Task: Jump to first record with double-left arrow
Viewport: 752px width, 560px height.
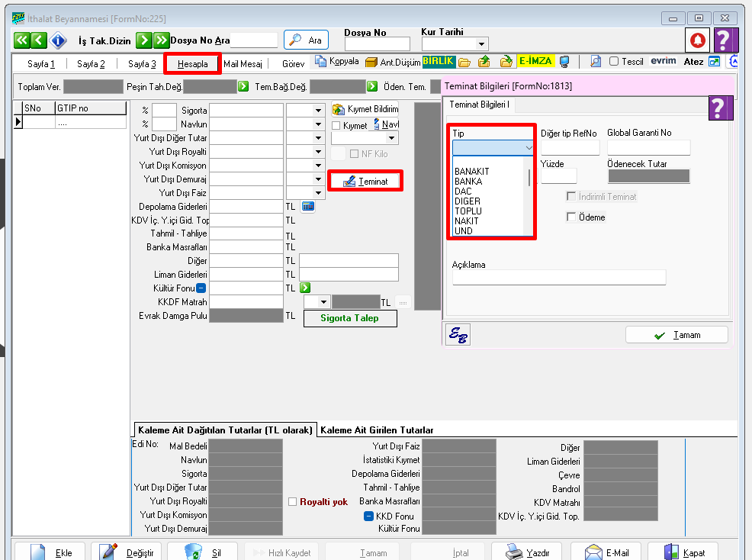Action: click(21, 40)
